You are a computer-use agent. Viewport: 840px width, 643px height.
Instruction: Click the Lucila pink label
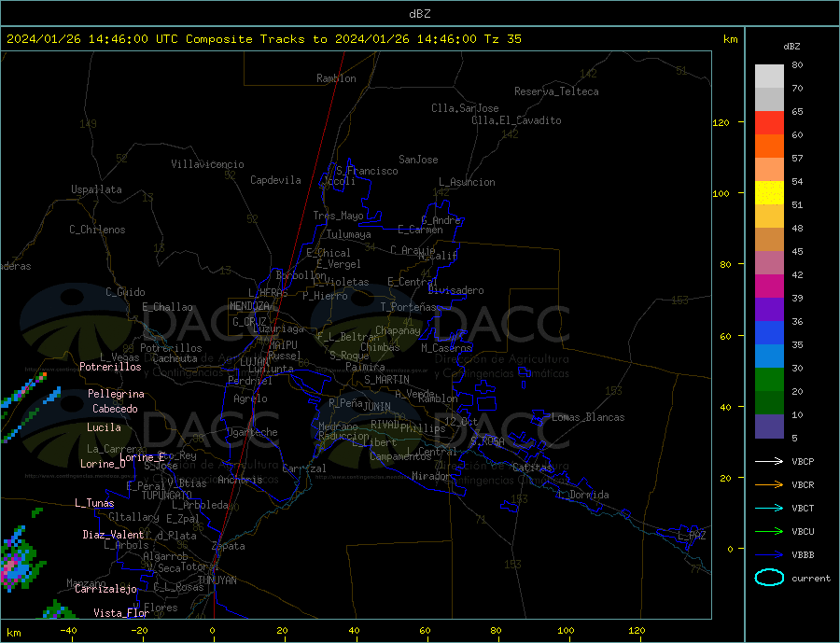104,427
